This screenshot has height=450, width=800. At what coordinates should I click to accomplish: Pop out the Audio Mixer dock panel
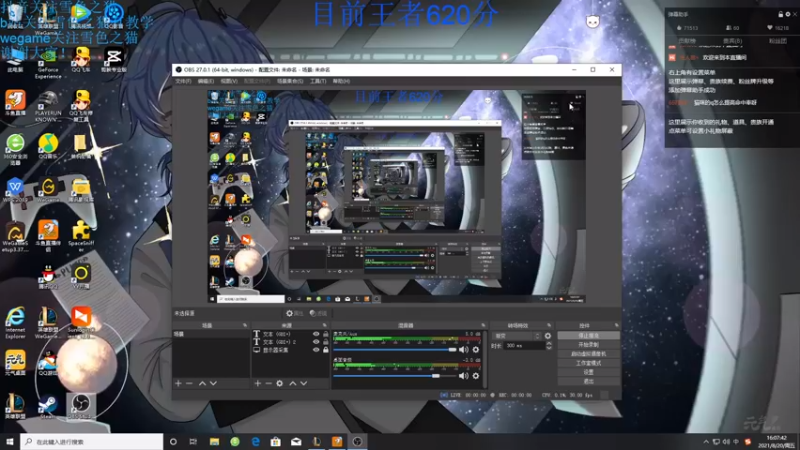pos(483,326)
